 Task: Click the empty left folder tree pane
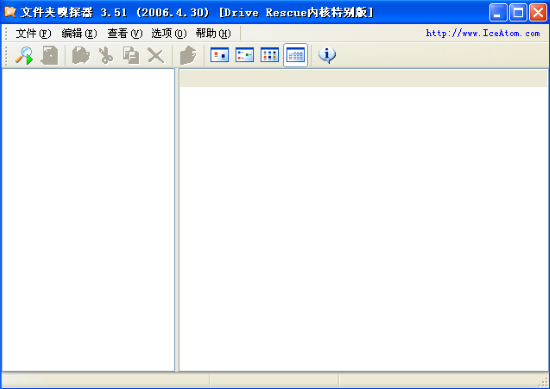(x=88, y=220)
